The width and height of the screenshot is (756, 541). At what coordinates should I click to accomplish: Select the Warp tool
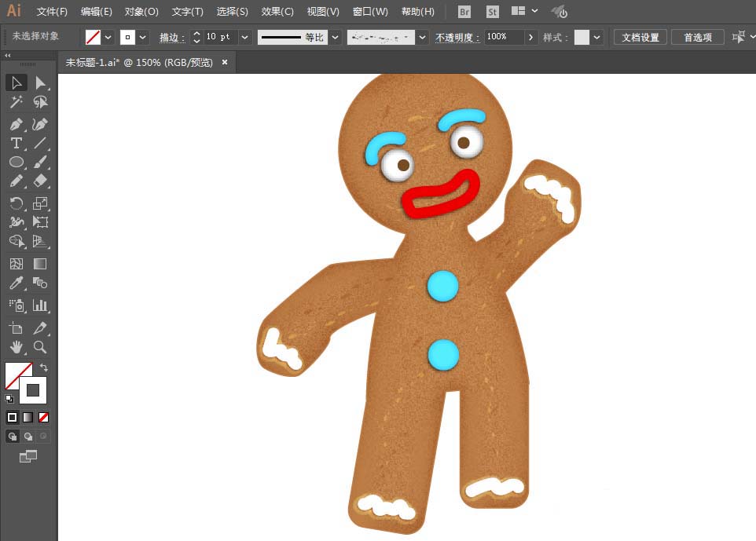pos(17,222)
